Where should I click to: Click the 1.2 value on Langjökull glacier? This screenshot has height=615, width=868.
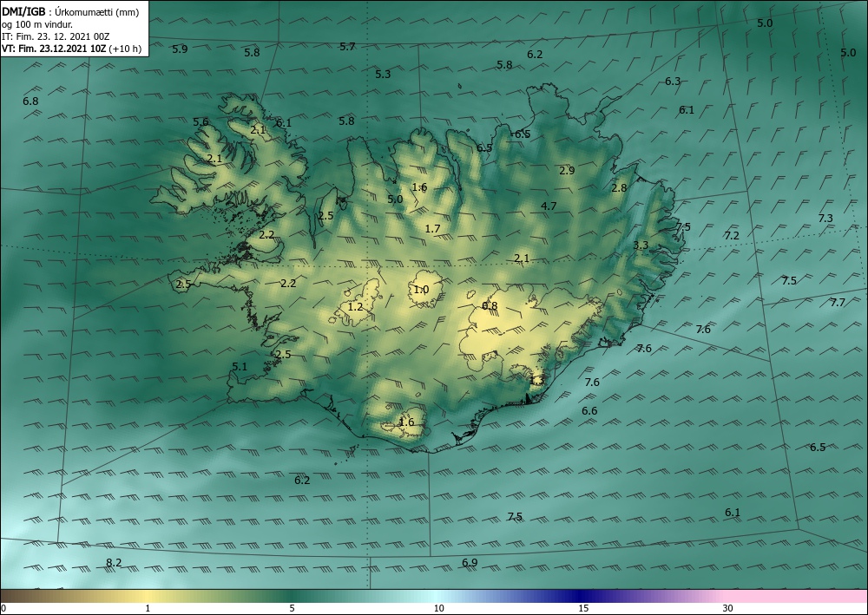355,307
